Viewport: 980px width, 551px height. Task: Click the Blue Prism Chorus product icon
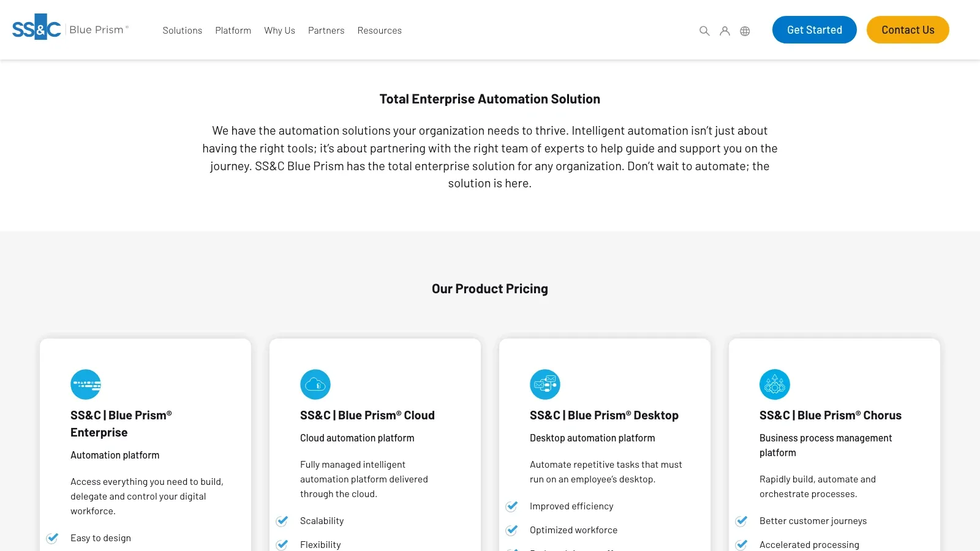(775, 384)
